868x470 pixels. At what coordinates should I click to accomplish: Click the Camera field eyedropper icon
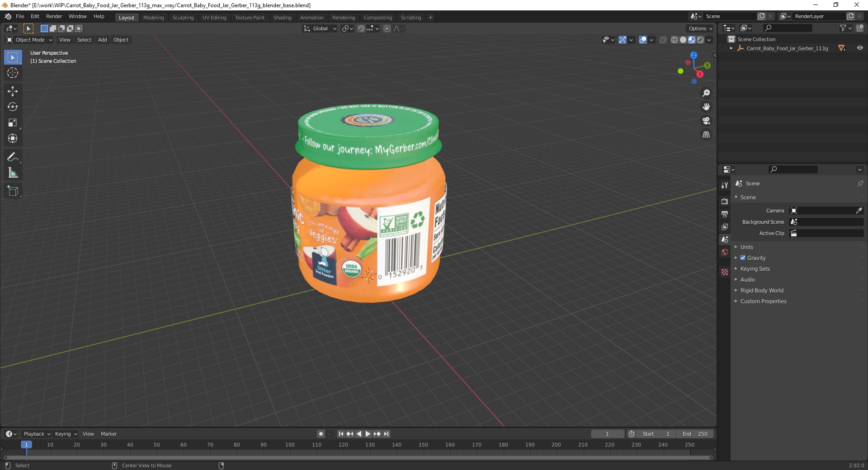[859, 211]
